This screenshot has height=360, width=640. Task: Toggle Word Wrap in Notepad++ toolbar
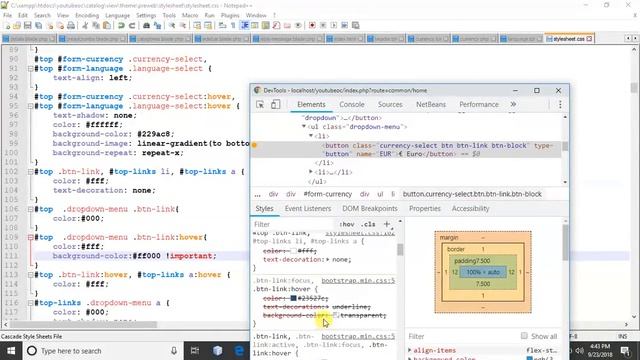(x=222, y=25)
